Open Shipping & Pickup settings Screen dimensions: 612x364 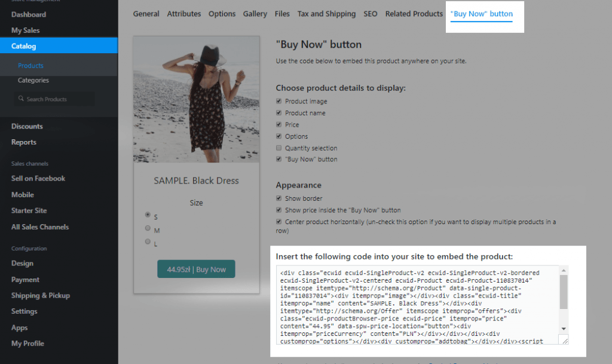[41, 295]
